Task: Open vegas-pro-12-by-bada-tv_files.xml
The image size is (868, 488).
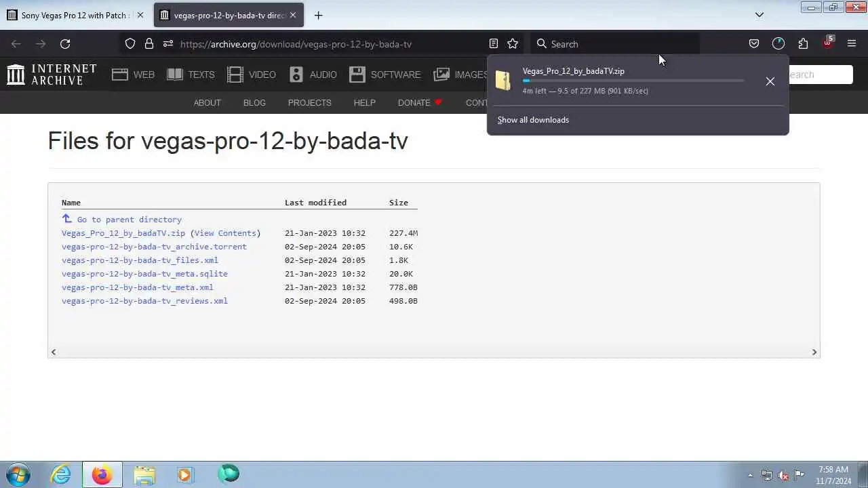Action: point(140,260)
